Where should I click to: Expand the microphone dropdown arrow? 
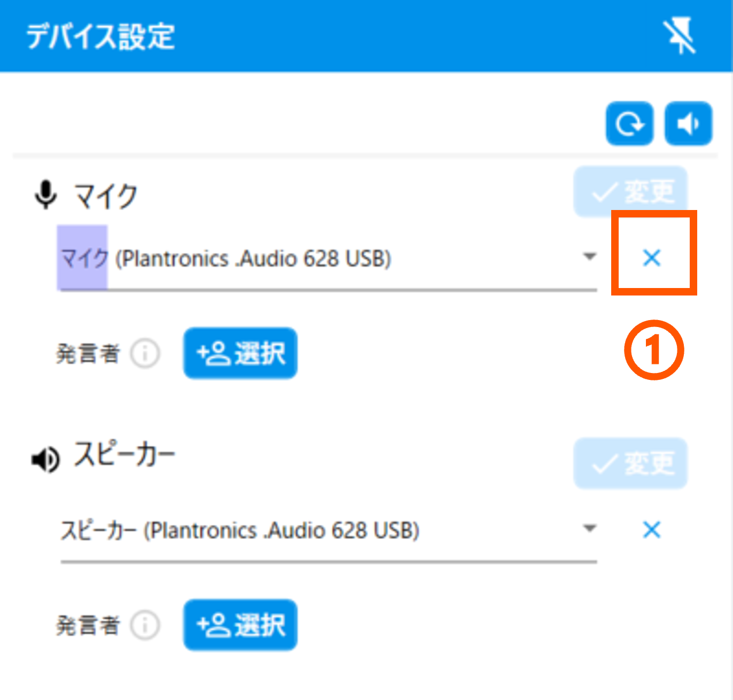(x=589, y=257)
